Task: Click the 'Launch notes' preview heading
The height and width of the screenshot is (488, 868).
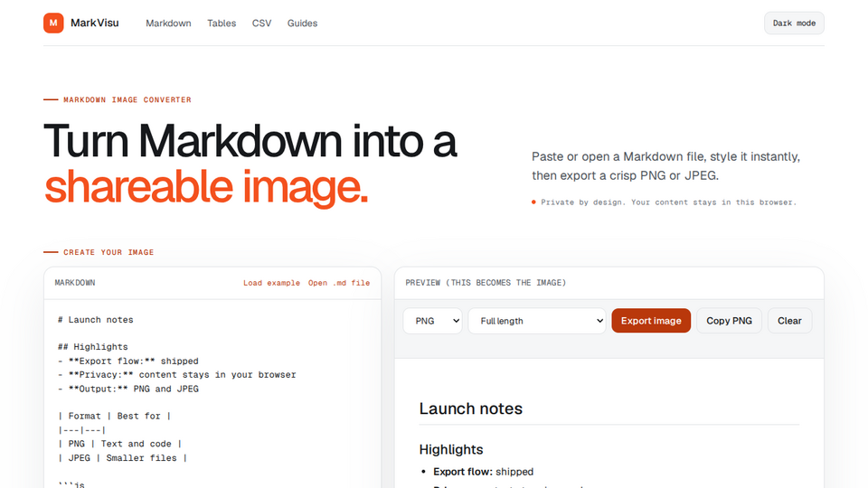Action: tap(470, 408)
